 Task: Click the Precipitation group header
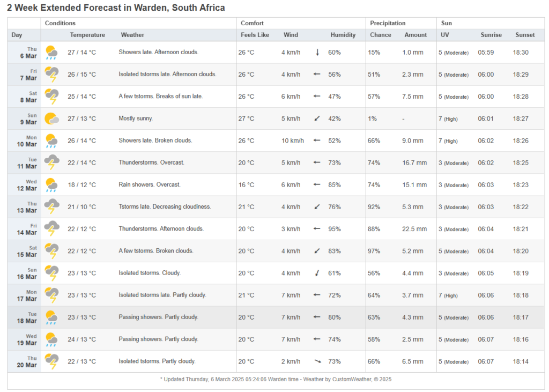pyautogui.click(x=388, y=23)
